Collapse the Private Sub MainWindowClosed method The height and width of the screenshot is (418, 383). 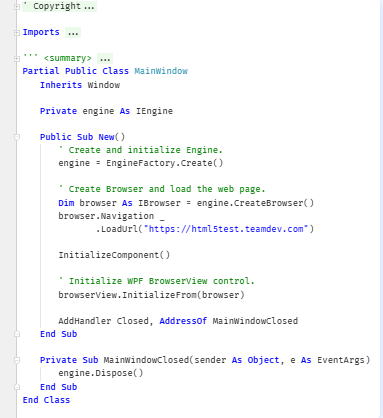pyautogui.click(x=17, y=360)
